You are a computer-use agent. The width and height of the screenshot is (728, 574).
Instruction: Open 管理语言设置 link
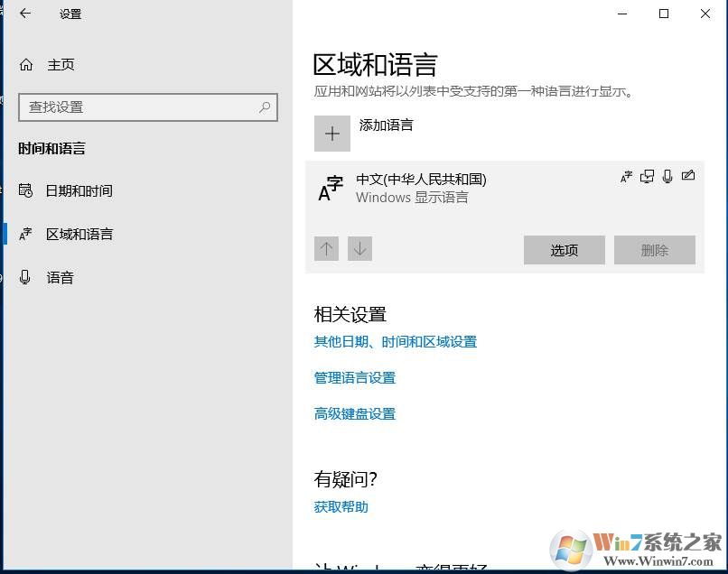pos(354,378)
